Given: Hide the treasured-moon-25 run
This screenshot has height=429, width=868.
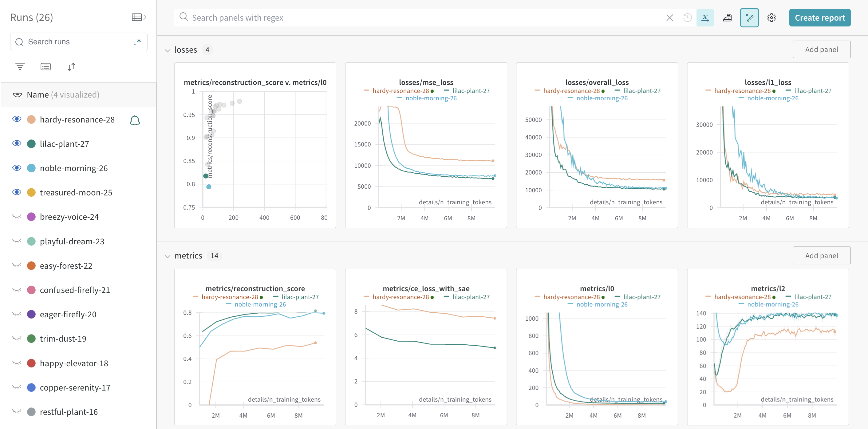Looking at the screenshot, I should tap(17, 192).
